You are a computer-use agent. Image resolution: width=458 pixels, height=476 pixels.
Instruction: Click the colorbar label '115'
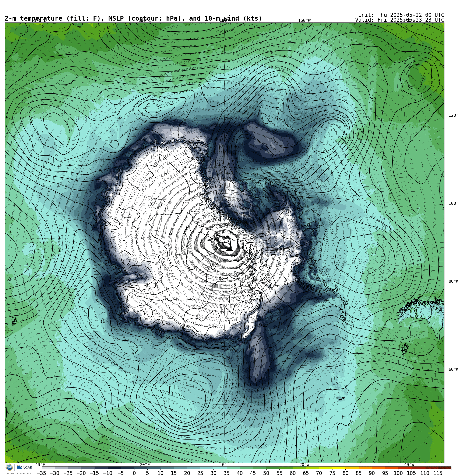[438, 473]
